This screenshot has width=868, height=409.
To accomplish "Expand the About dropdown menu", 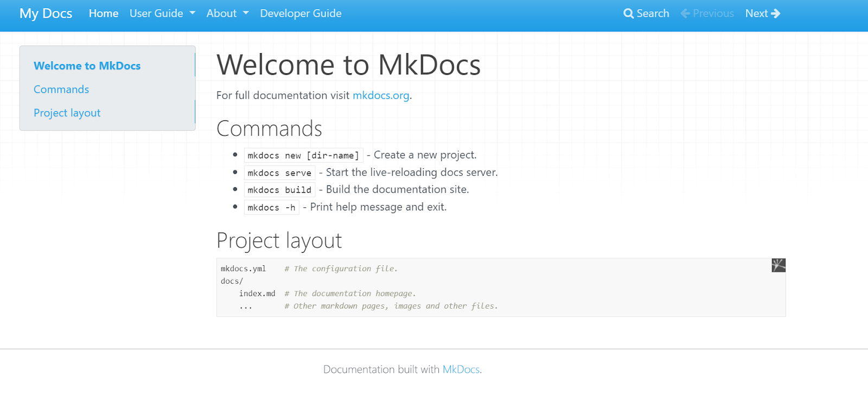I will [227, 14].
